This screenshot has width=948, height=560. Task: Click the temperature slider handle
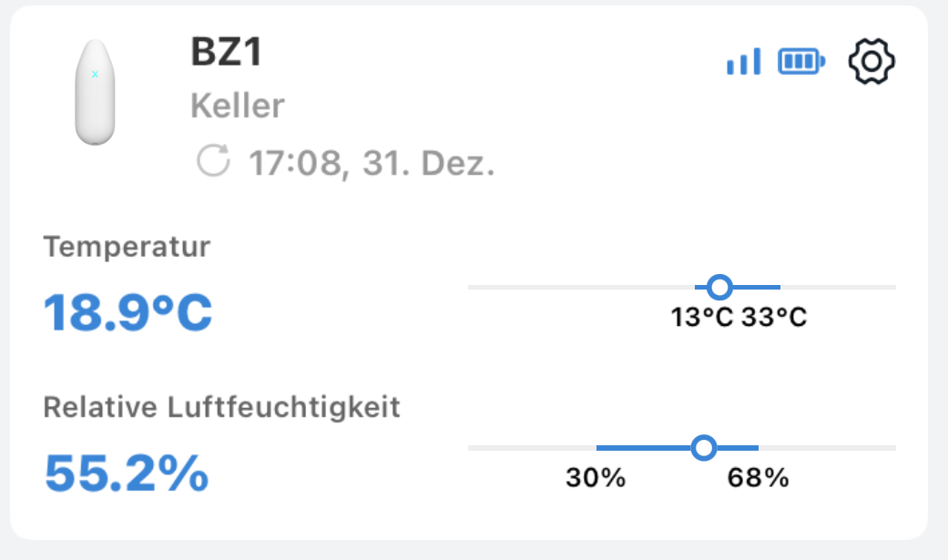point(719,287)
